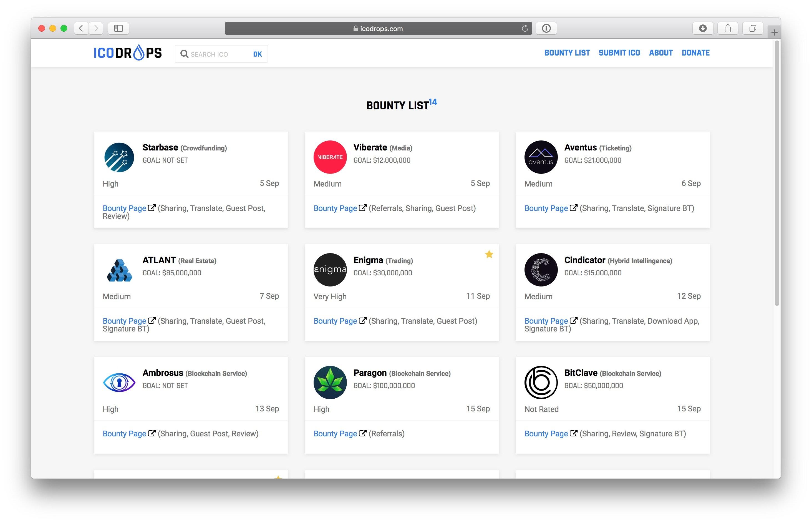Open the Cindicator logo
The height and width of the screenshot is (523, 812).
[x=541, y=270]
